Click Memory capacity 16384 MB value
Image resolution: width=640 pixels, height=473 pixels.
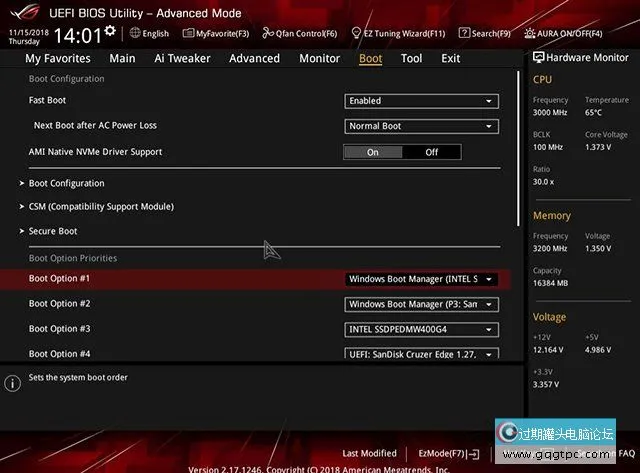point(550,283)
